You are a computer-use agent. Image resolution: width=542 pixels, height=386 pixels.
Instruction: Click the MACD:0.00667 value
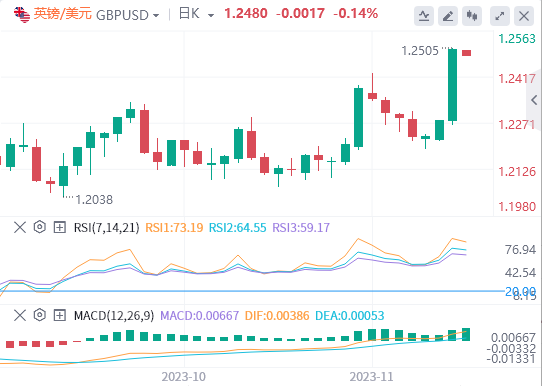(199, 316)
